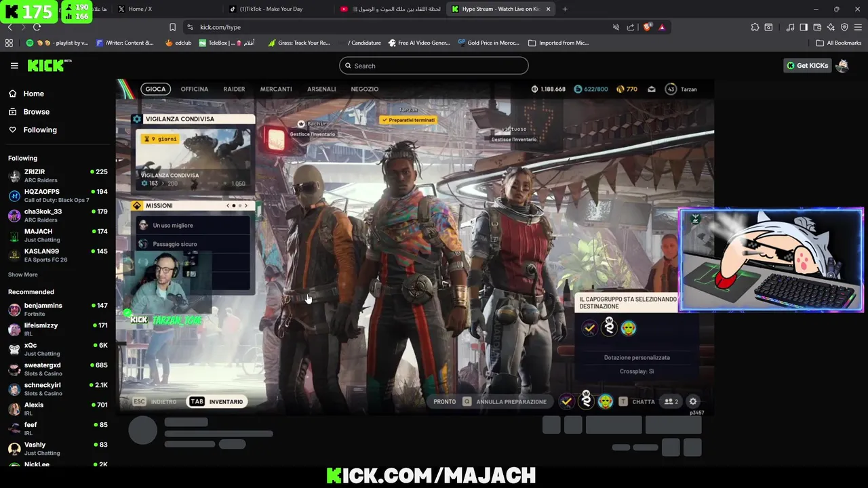Image resolution: width=868 pixels, height=488 pixels.
Task: Click the CHATTA button in game
Action: pyautogui.click(x=637, y=401)
